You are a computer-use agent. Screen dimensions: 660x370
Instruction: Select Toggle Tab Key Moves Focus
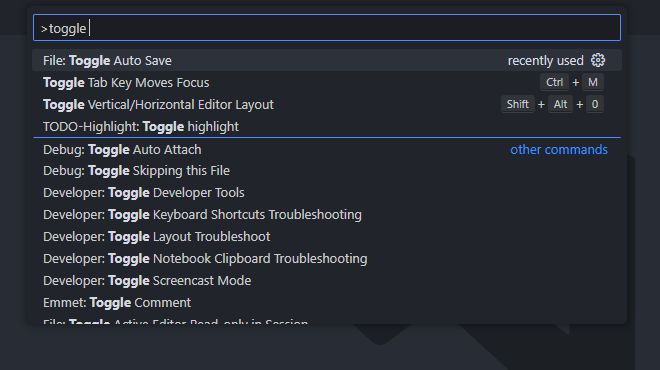coord(327,83)
